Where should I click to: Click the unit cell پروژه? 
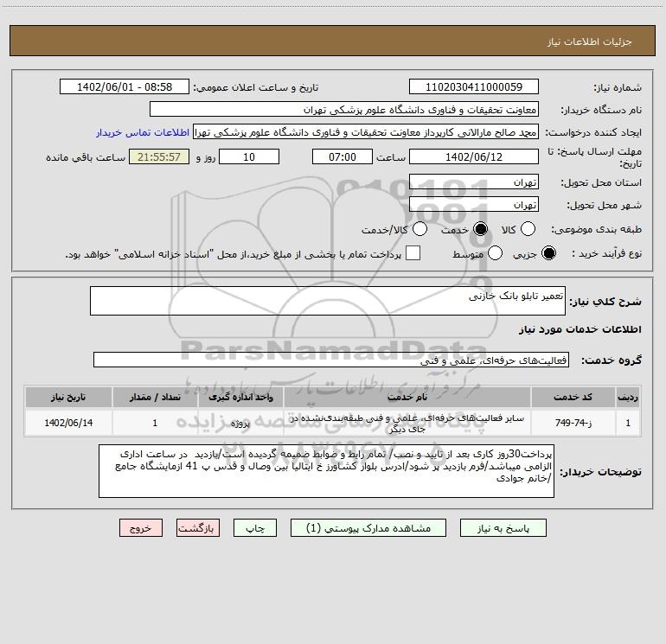coord(240,423)
